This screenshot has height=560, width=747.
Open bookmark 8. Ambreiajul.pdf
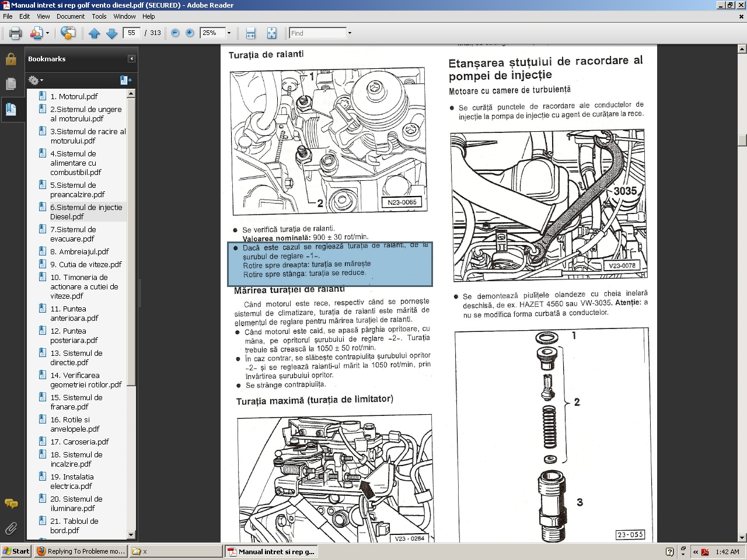coord(79,252)
